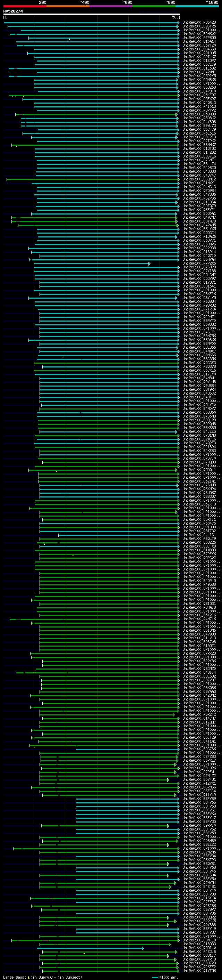
Task: Click hit label UniRef100_A5K2T2
Action: tap(199, 715)
